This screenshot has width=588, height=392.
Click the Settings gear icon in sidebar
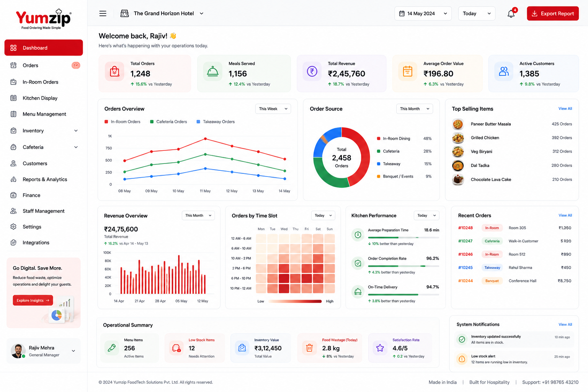coord(13,227)
